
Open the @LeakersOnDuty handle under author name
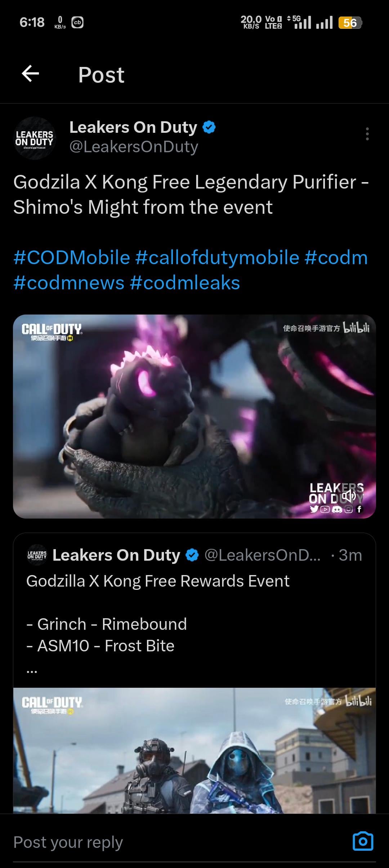(x=134, y=147)
